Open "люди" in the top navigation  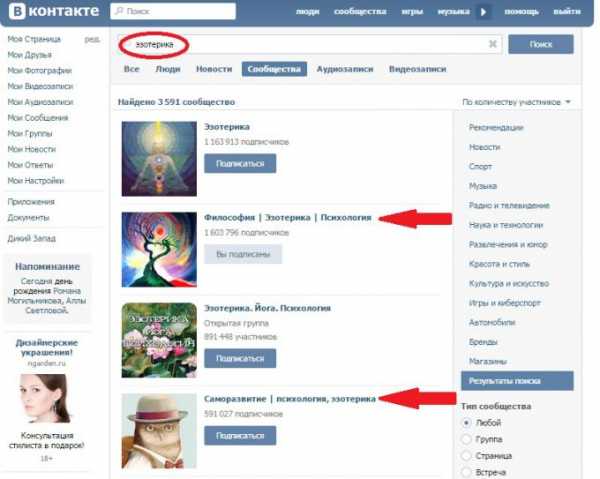[x=308, y=12]
